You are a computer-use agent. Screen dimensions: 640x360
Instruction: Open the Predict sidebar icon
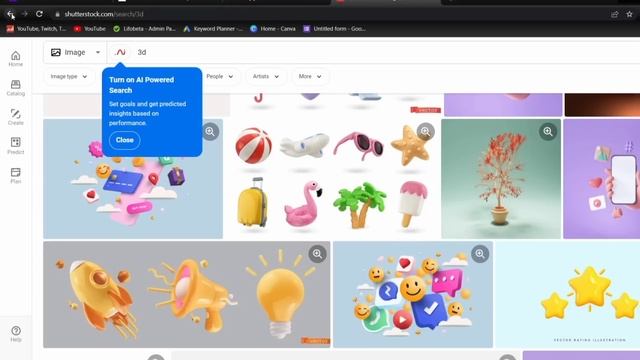click(x=16, y=146)
